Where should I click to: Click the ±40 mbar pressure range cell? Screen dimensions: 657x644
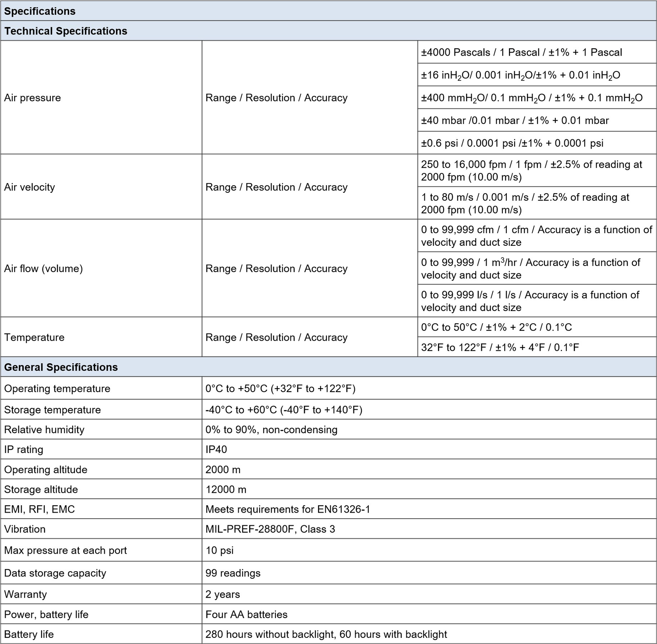pos(515,120)
